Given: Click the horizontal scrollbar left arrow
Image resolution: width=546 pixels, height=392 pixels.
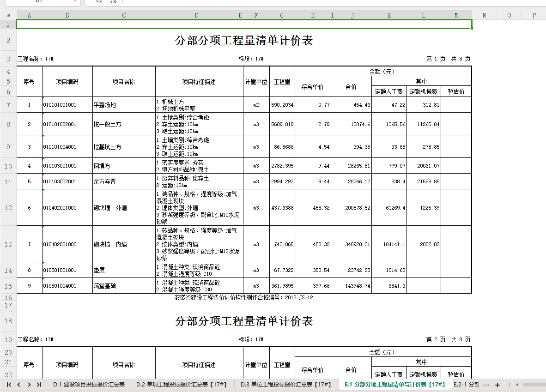Looking at the screenshot, I should coord(517,385).
